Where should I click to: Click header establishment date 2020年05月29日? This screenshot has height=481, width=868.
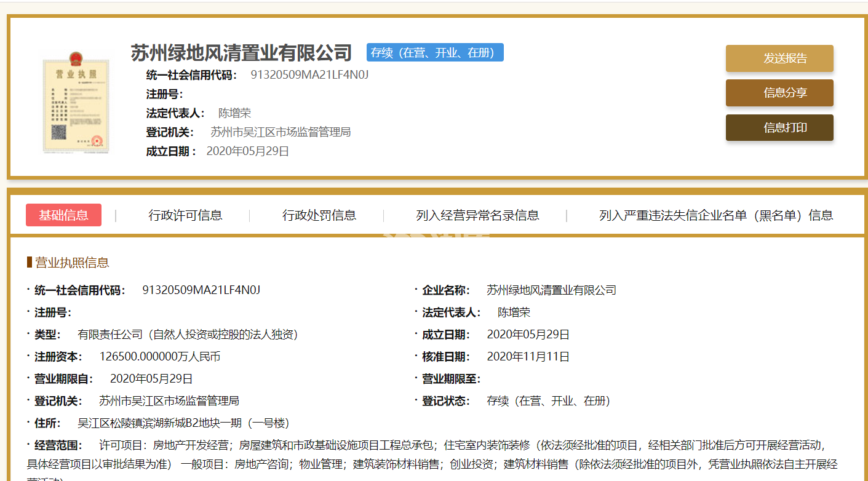click(x=247, y=151)
